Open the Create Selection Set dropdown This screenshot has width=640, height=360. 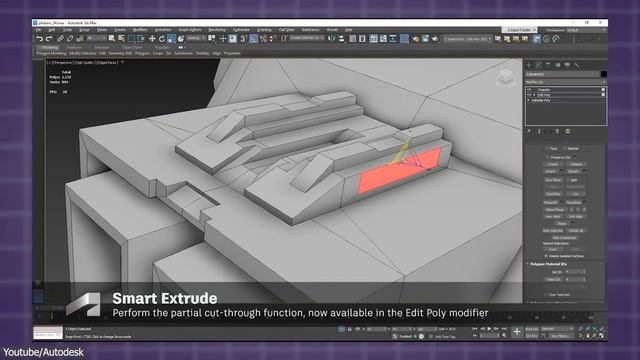pyautogui.click(x=307, y=38)
